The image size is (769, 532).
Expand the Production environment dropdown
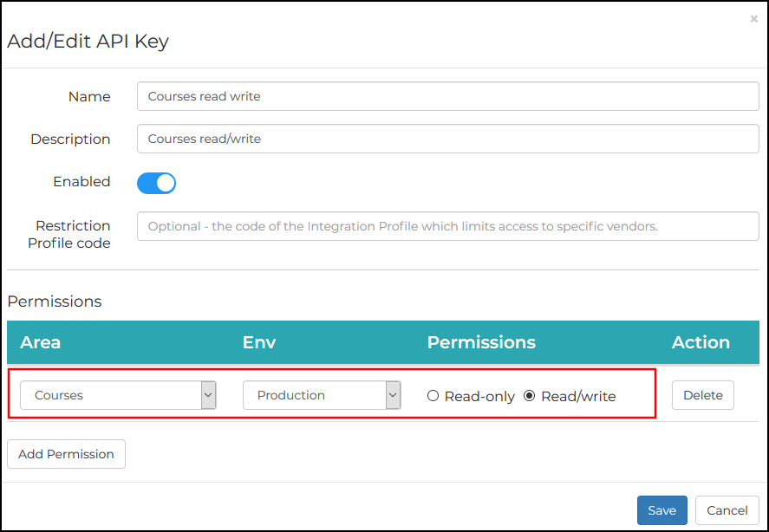coord(322,395)
